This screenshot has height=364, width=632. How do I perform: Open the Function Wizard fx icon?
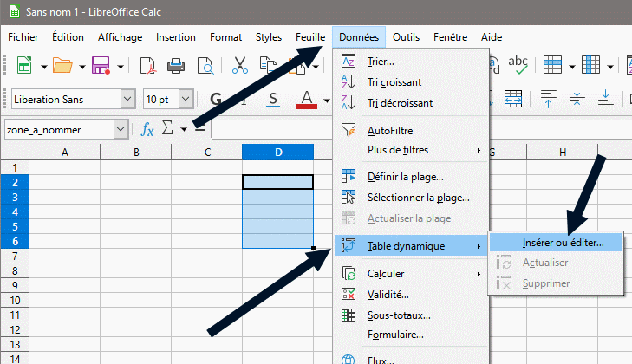tap(147, 129)
